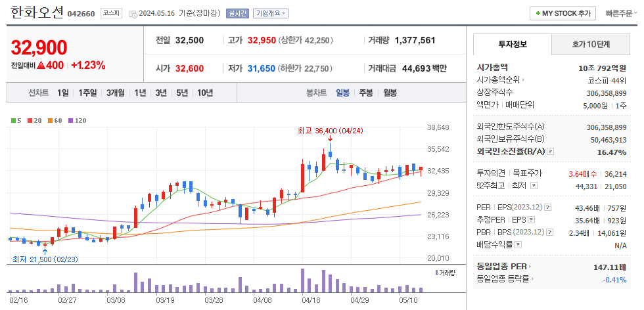The image size is (644, 310).
Task: Click the arrow after 동일업종 PER
Action: pyautogui.click(x=530, y=267)
